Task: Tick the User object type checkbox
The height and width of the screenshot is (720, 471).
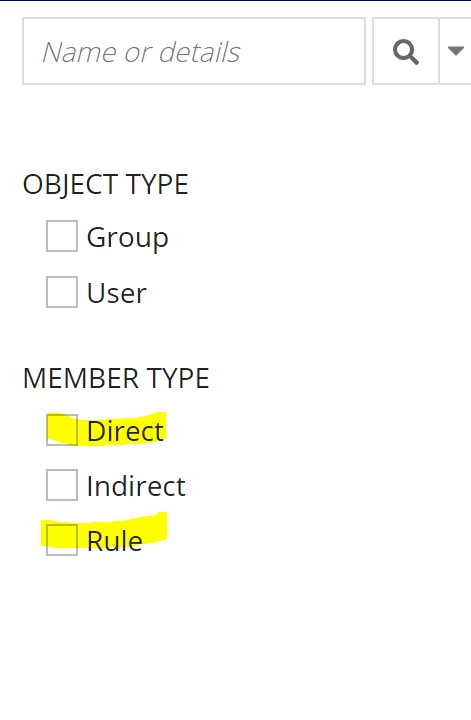Action: (62, 292)
